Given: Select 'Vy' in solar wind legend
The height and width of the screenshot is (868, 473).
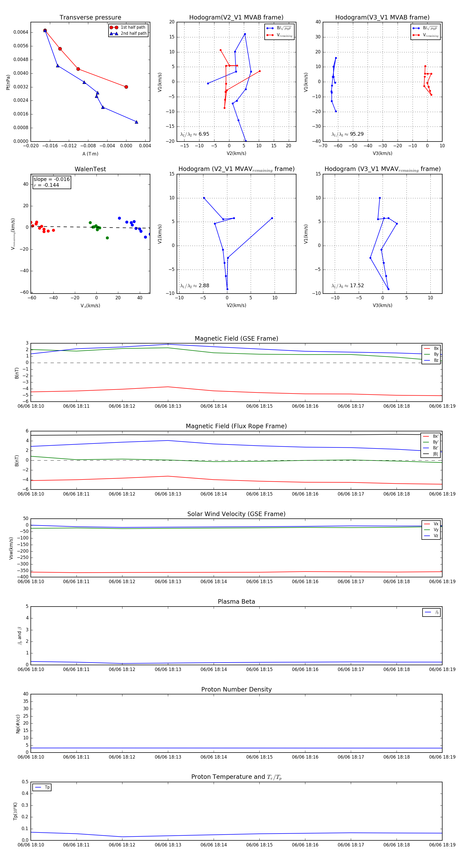Looking at the screenshot, I should point(431,530).
